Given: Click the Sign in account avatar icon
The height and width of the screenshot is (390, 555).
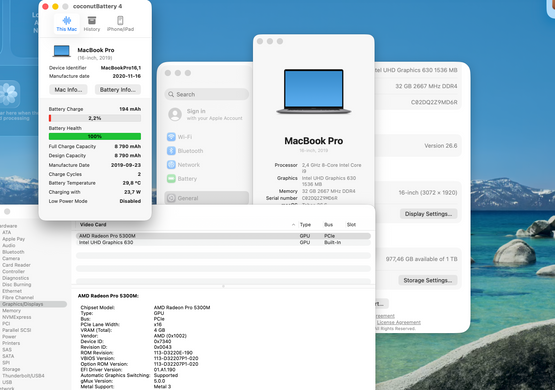Looking at the screenshot, I should tap(175, 114).
